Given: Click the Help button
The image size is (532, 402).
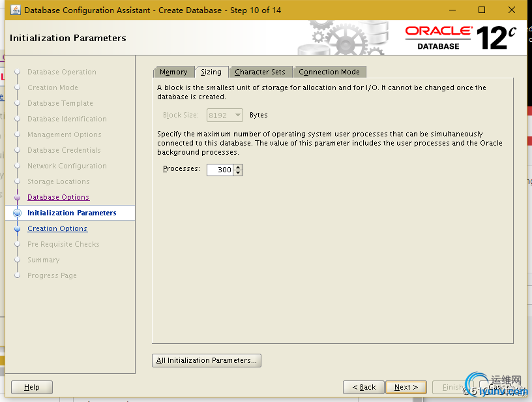Looking at the screenshot, I should 32,387.
